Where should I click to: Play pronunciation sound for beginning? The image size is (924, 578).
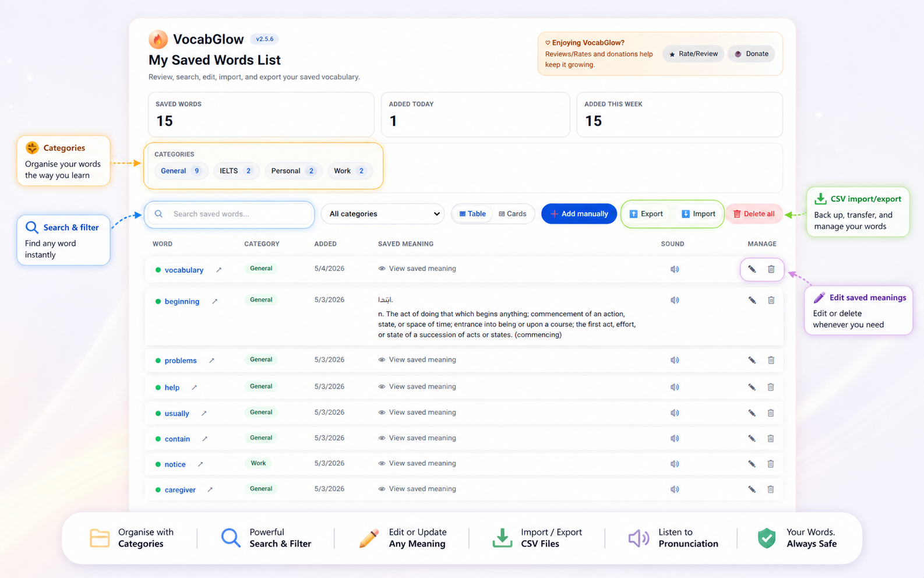pyautogui.click(x=675, y=300)
